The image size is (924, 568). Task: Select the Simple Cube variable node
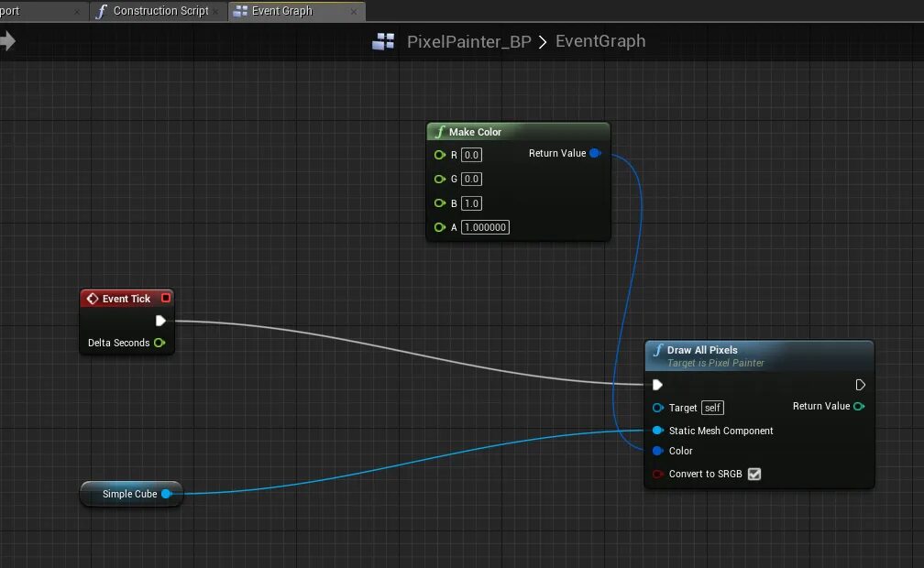coord(131,494)
